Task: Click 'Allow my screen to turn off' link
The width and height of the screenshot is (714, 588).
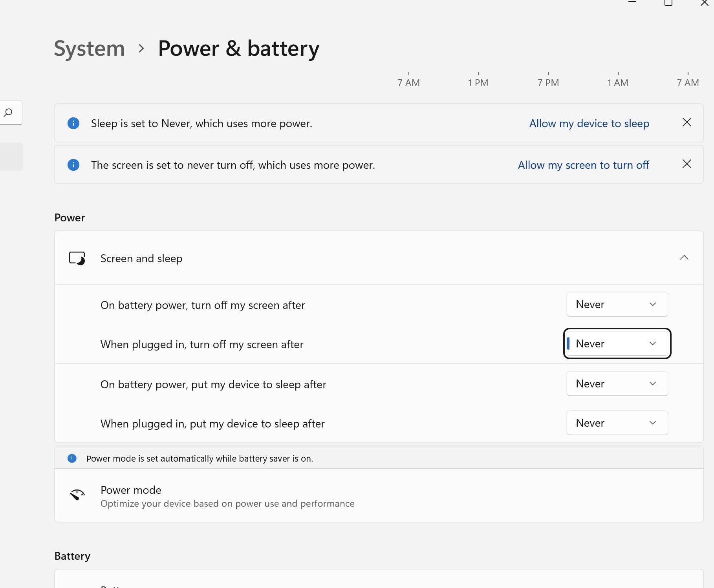Action: pos(583,165)
